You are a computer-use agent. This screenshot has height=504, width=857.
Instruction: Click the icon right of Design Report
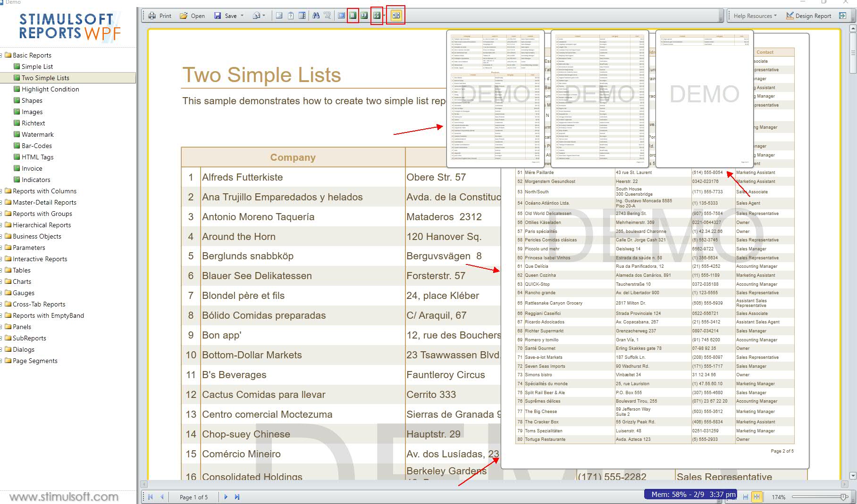(x=842, y=16)
